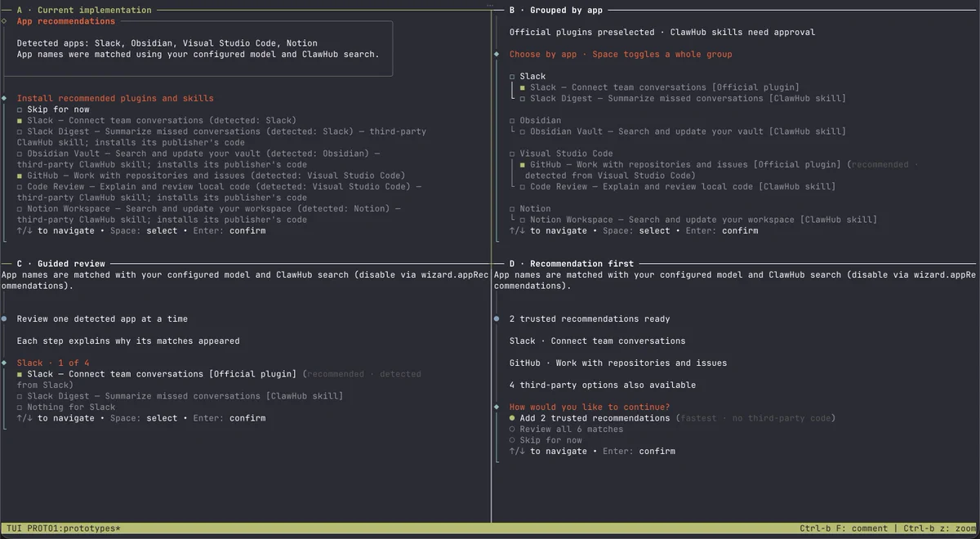Click pane title 'A · Current implementation'
Image resolution: width=980 pixels, height=539 pixels.
coord(83,10)
